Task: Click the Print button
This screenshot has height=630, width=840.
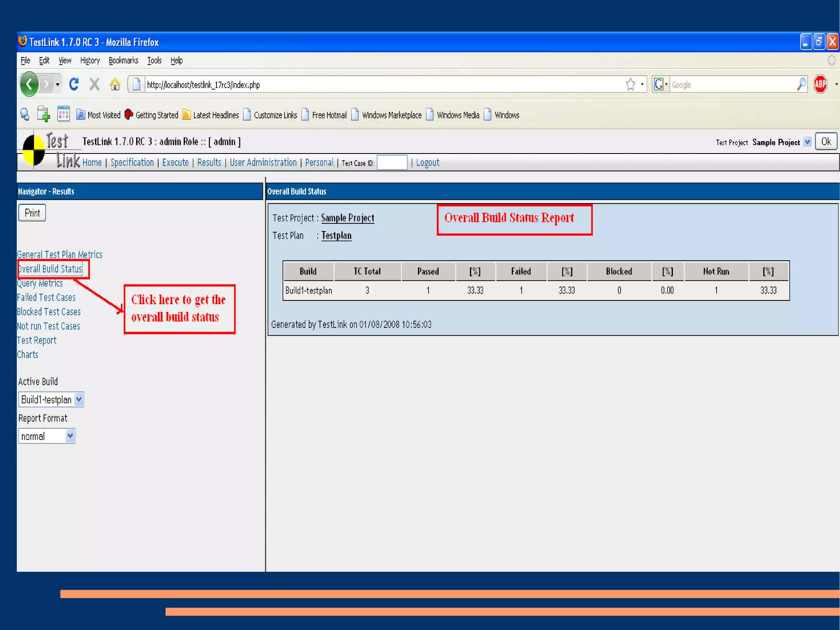Action: coord(32,213)
